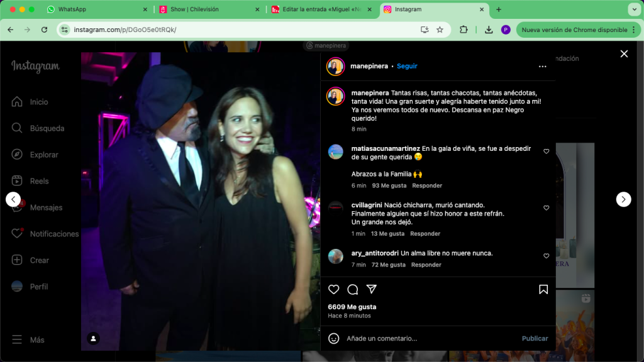Open Mensajes in the sidebar
This screenshot has width=644, height=362.
tap(37, 207)
